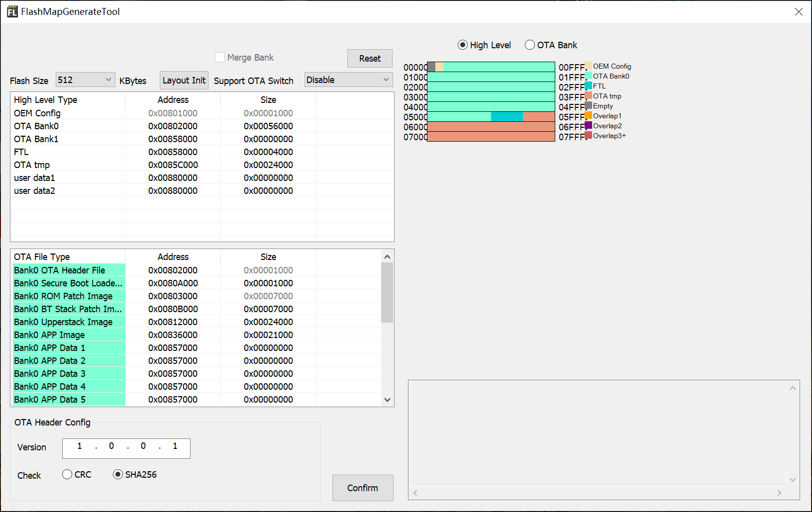
Task: Select the OEM Config row
Action: point(202,113)
